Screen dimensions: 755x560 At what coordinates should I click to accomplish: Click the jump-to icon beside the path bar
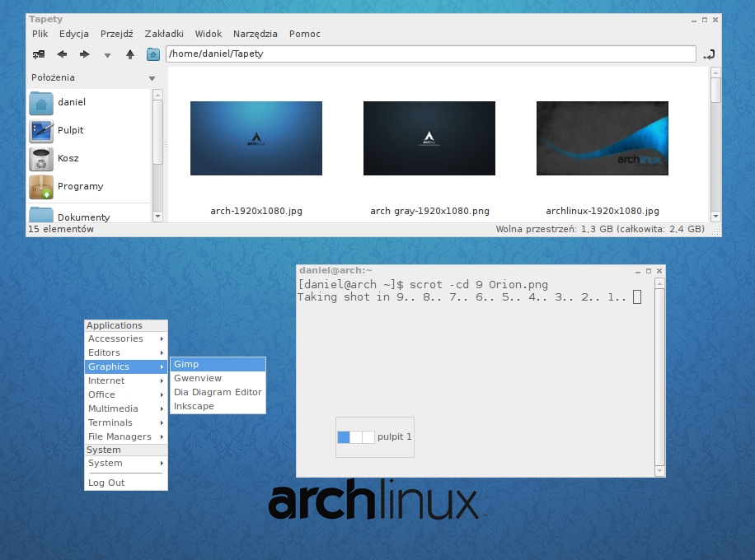point(709,54)
